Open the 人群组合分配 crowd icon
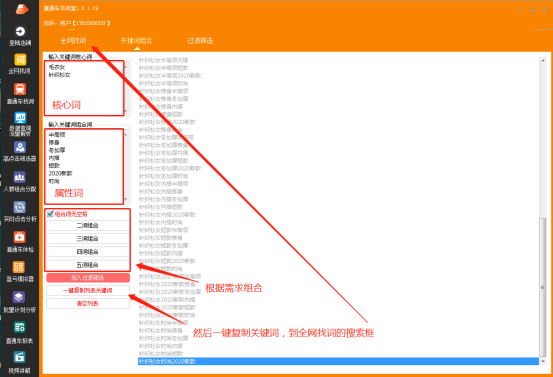Screen dimensions: 553x377 click(x=20, y=177)
